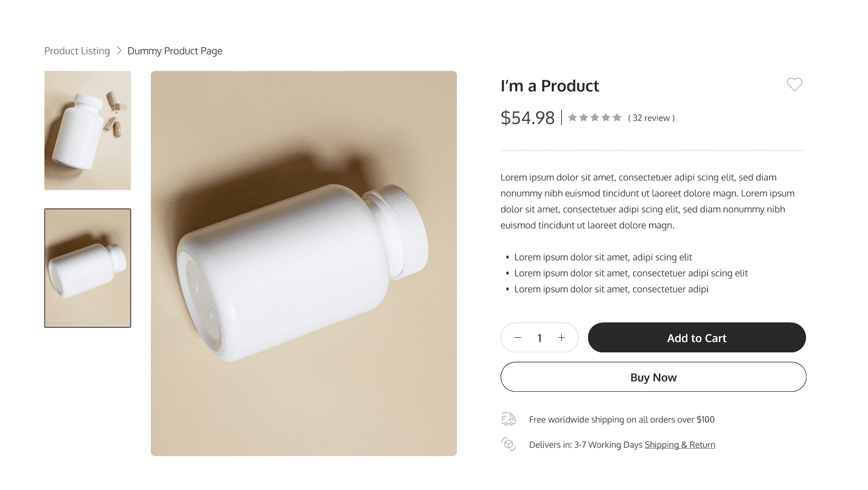This screenshot has width=868, height=490.
Task: Click the Dummy Product Page breadcrumb
Action: point(175,51)
